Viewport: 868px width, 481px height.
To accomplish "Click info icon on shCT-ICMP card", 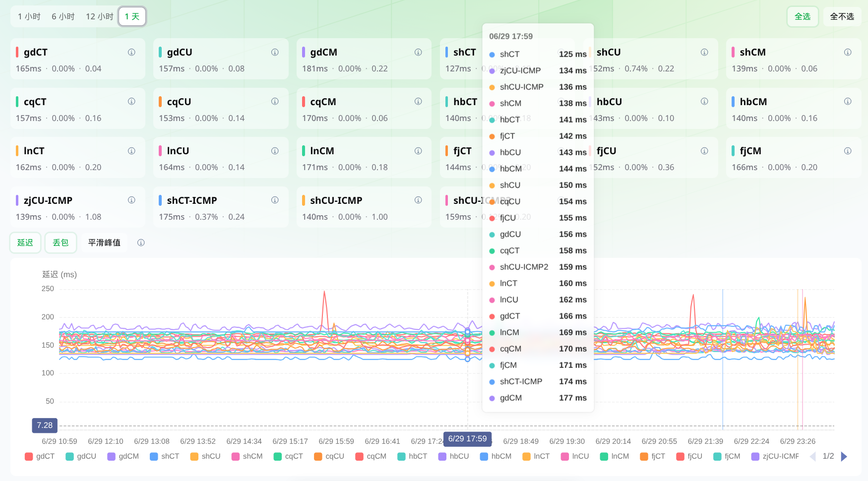I will click(275, 200).
